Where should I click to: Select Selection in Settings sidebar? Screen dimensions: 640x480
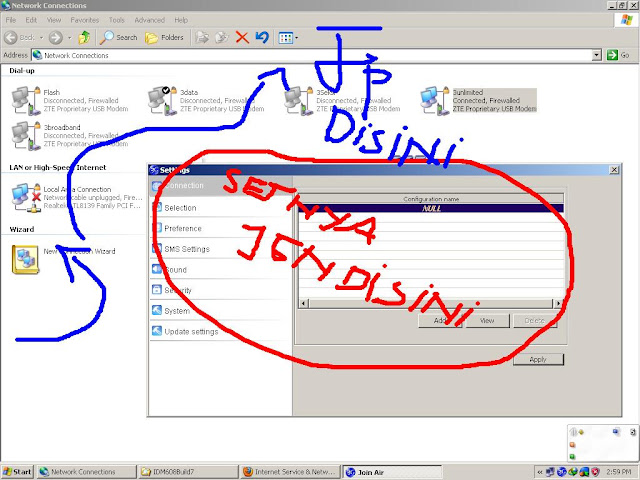click(180, 208)
